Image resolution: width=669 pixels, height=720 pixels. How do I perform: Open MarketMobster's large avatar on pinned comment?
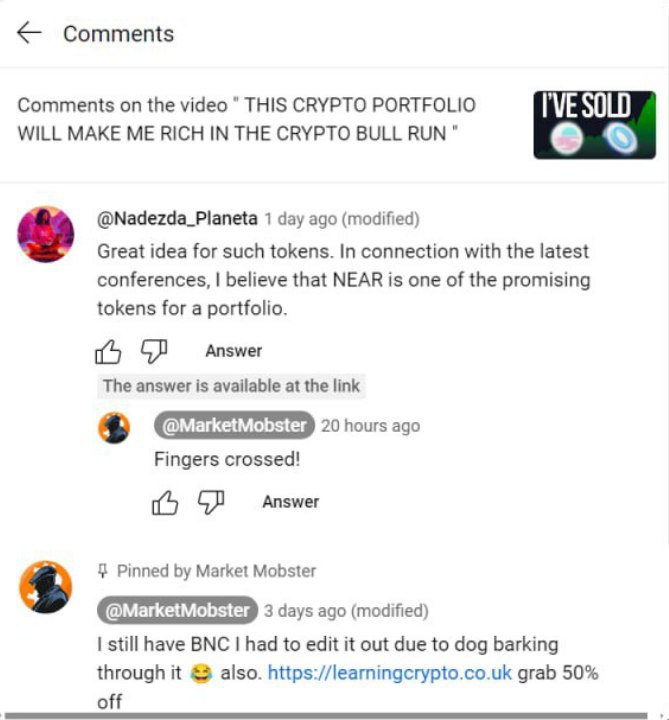(x=45, y=587)
